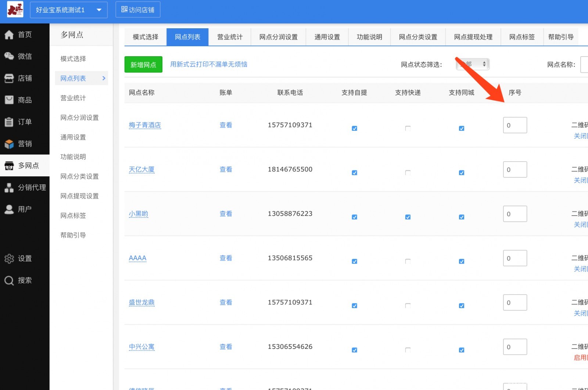Switch to the 功能说明 tab

click(x=369, y=37)
